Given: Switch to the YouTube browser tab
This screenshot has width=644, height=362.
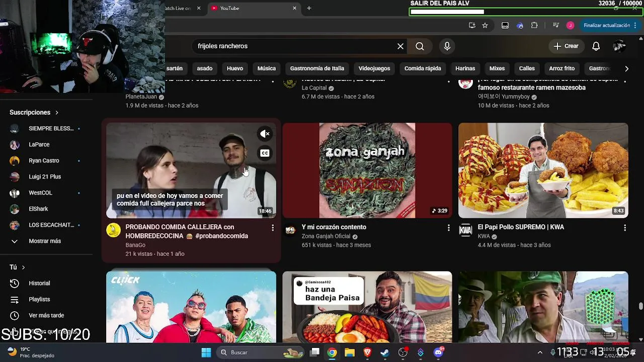Looking at the screenshot, I should point(252,8).
